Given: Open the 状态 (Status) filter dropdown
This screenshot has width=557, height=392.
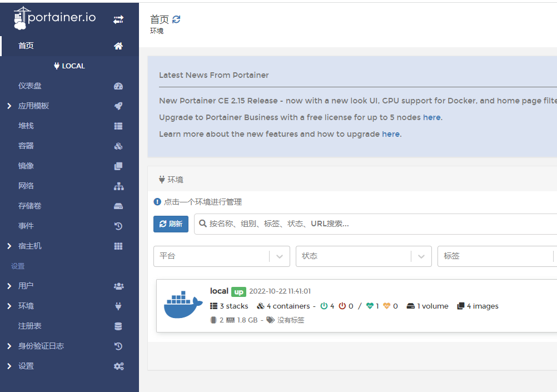Looking at the screenshot, I should 364,256.
